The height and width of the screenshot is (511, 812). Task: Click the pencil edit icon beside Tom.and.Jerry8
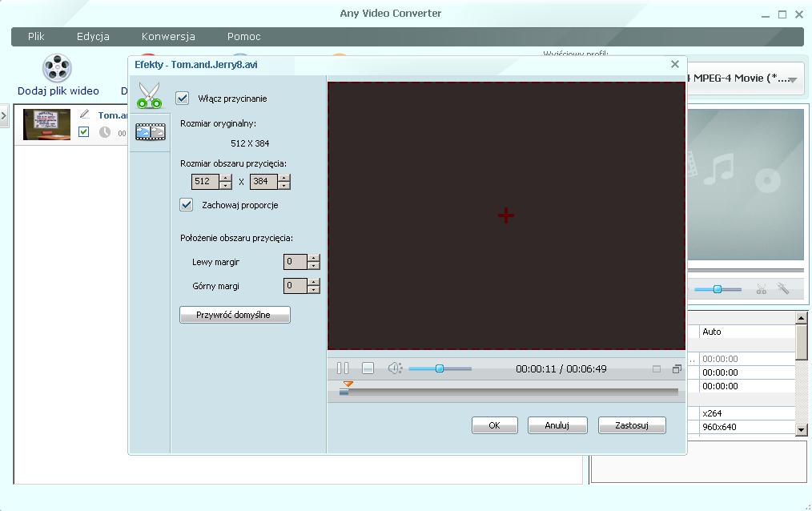coord(85,115)
